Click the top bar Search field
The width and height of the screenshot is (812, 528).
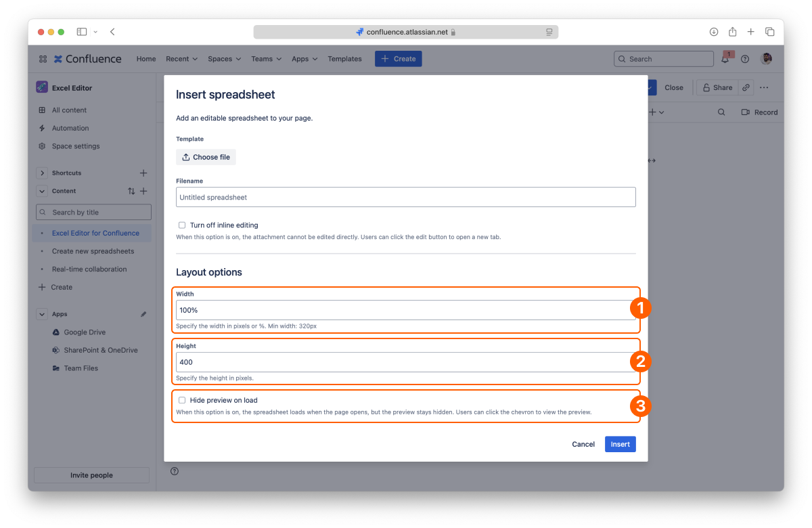click(x=664, y=59)
